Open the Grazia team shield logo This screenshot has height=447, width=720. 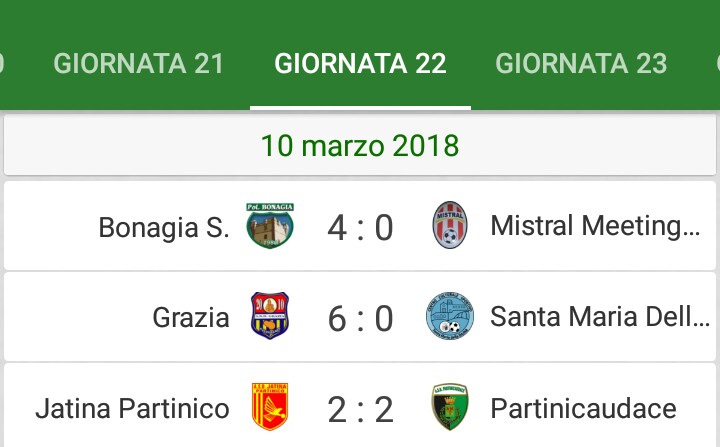point(270,316)
